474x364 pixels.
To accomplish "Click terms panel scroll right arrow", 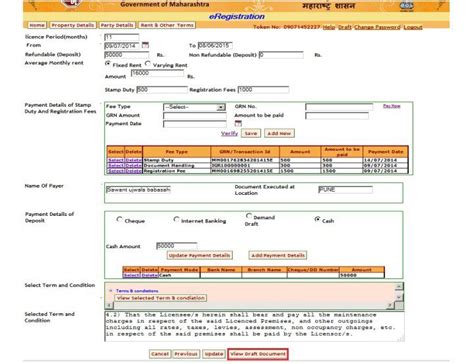I will pyautogui.click(x=390, y=305).
